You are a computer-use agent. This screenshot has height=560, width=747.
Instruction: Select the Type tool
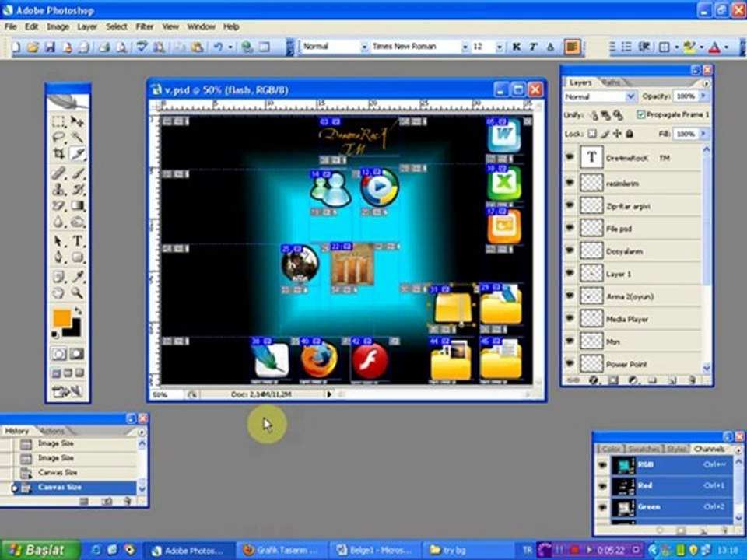tap(77, 241)
